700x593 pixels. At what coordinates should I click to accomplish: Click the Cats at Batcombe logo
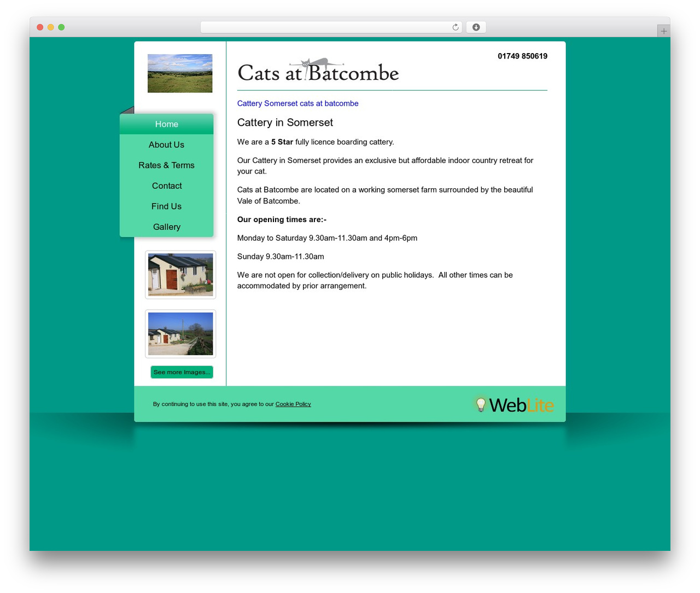pos(318,71)
